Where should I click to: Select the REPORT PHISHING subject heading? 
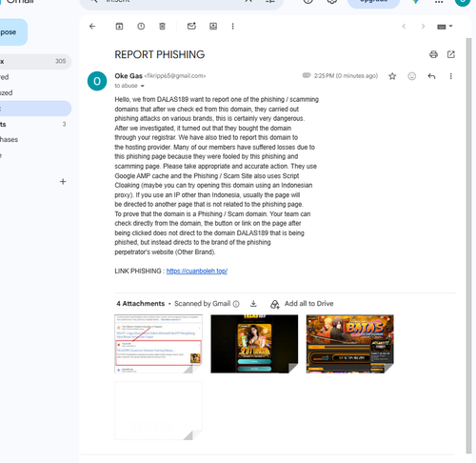click(160, 54)
